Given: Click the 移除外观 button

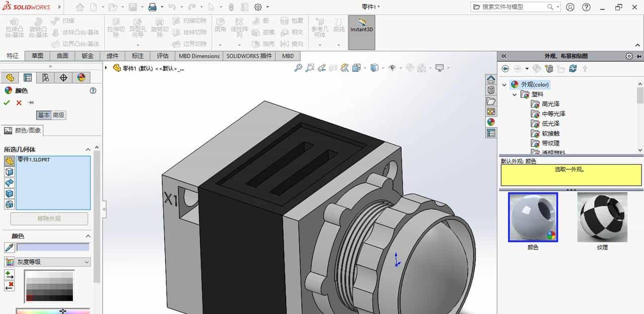Looking at the screenshot, I should pos(48,219).
